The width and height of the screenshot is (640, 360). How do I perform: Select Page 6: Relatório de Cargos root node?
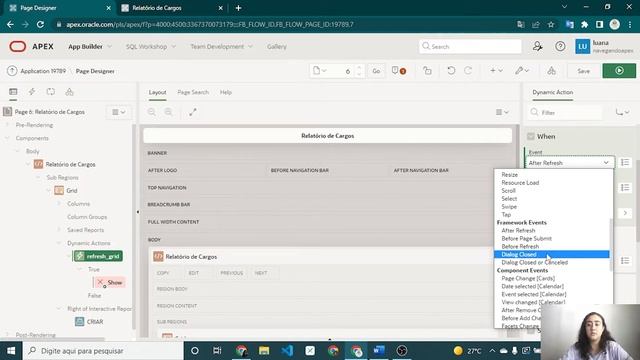[x=44, y=112]
